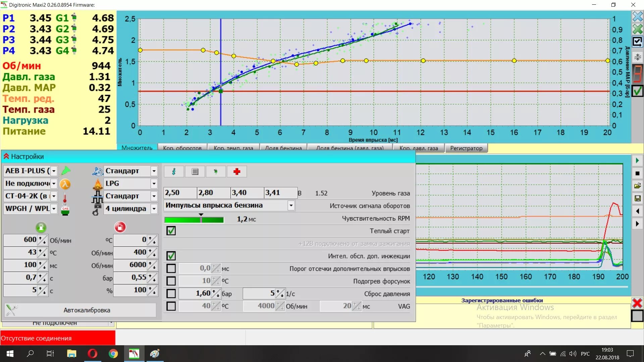Screen dimensions: 644x362
Task: Open Импульсы впрыска бензина dropdown
Action: (291, 205)
